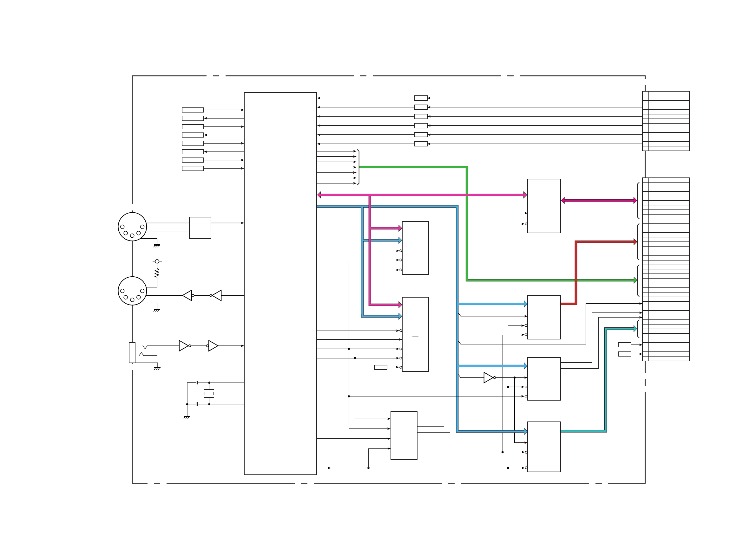
Task: Click the left-pointing inverter nearest the lower DIN connector
Action: (187, 295)
